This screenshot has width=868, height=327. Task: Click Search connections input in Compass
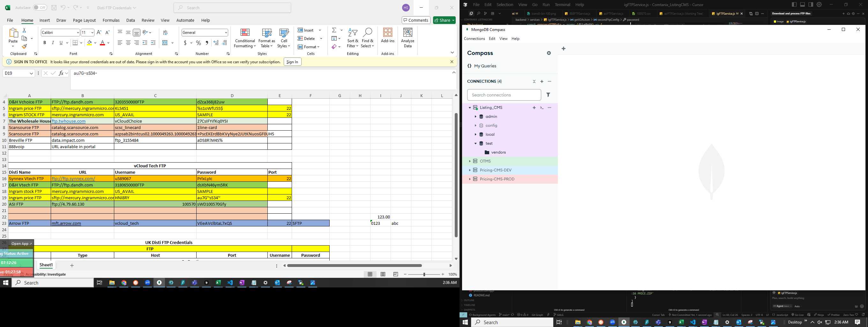[x=504, y=95]
